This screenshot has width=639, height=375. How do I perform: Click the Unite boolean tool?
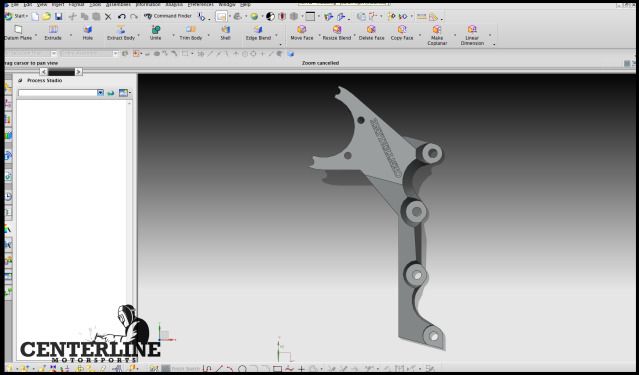pos(156,33)
